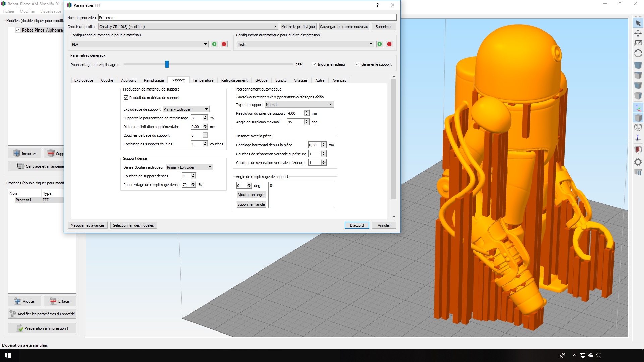The image size is (644, 362).
Task: Open the Remplissage tab
Action: (x=154, y=80)
